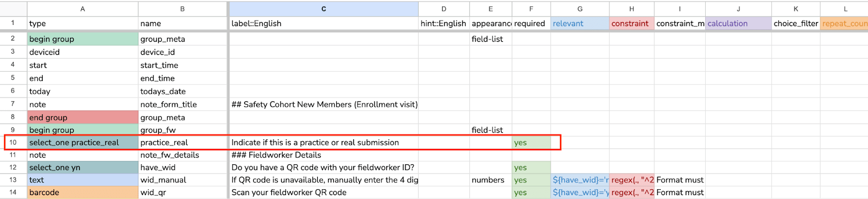
Task: Select the orange barcode type cell
Action: [83, 192]
